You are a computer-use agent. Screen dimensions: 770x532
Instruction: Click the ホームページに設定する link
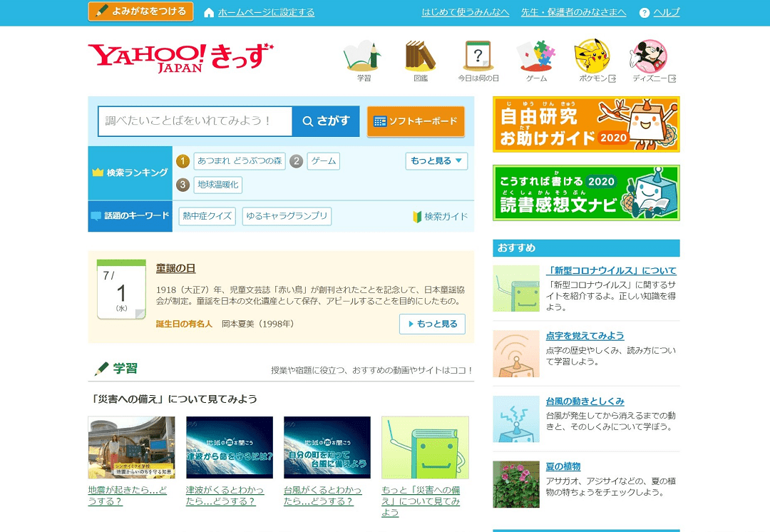(265, 12)
